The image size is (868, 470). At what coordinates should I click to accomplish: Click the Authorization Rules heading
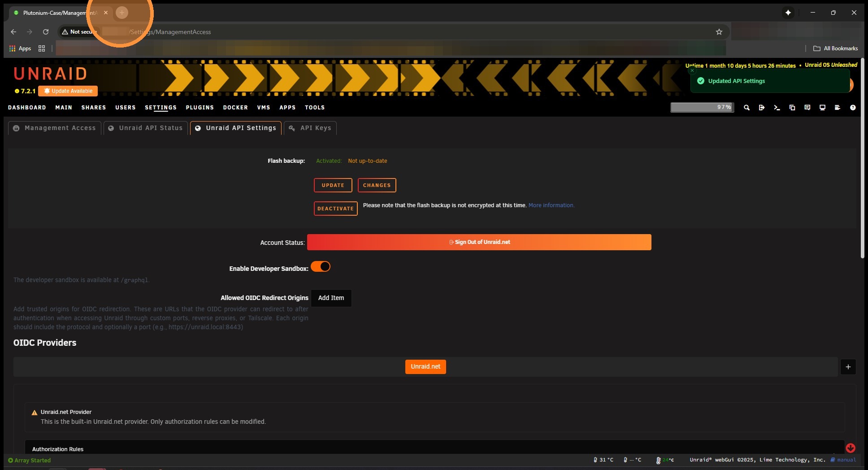tap(58, 449)
